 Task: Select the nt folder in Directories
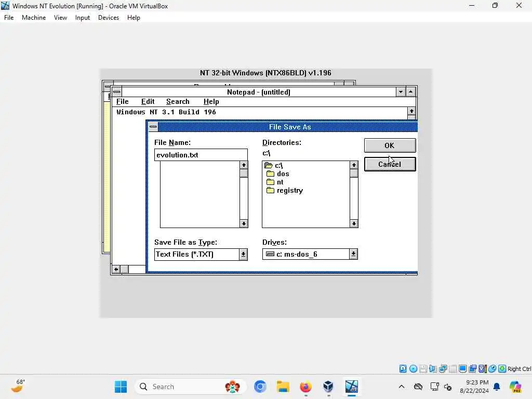point(275,182)
